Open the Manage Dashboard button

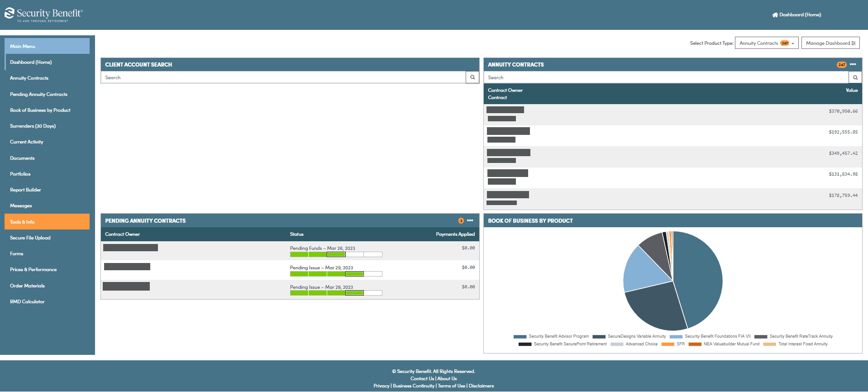tap(830, 43)
